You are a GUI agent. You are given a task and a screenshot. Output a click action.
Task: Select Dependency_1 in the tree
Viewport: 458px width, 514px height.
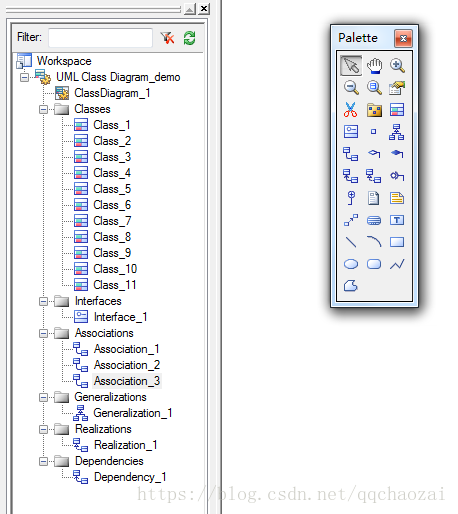click(x=130, y=477)
